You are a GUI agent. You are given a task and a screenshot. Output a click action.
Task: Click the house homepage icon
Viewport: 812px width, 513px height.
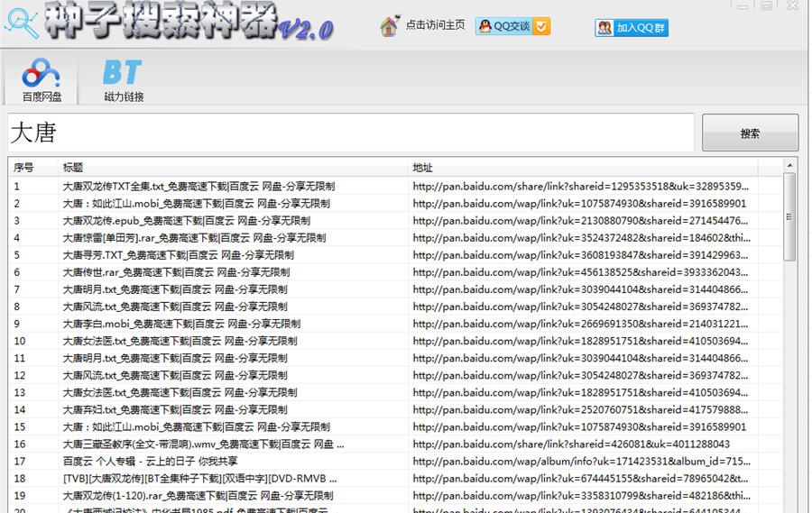[x=390, y=25]
